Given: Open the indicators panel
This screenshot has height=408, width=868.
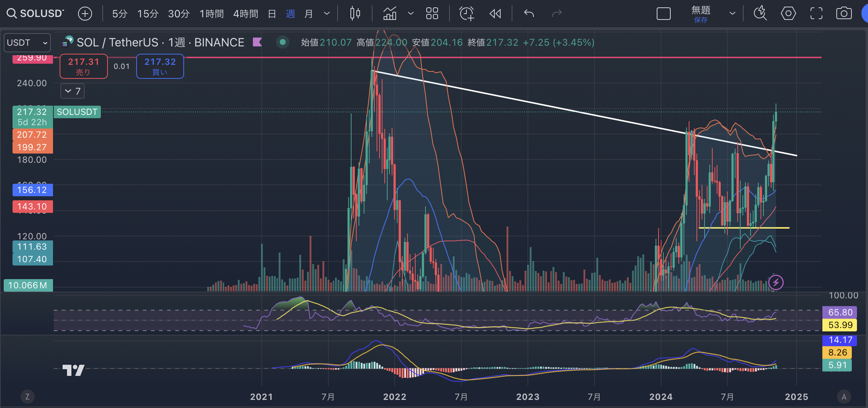Looking at the screenshot, I should 390,14.
